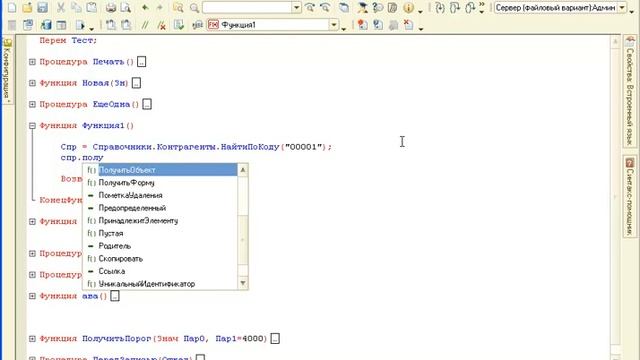Expand the Функция ава() block
640x360 pixels.
(x=32, y=296)
